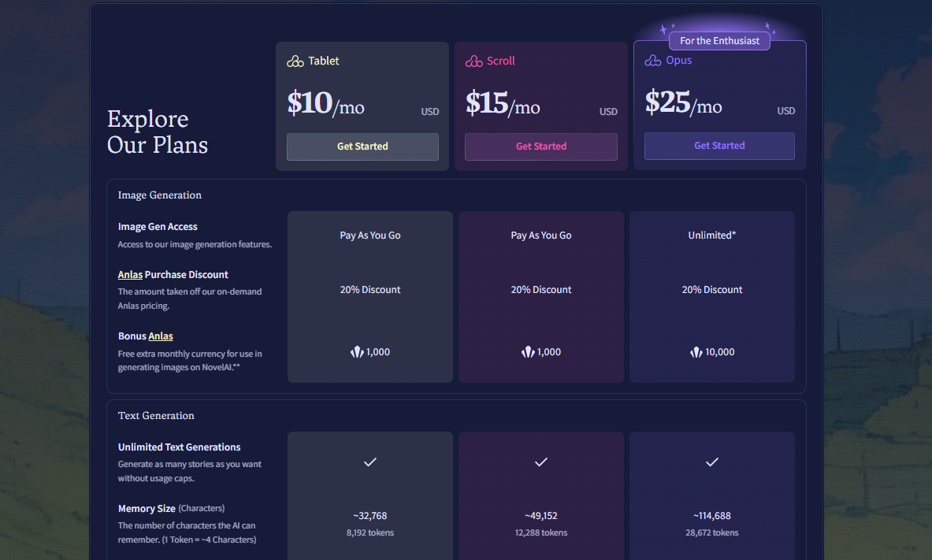Click the ~49,152 memory value
The image size is (932, 560).
(x=541, y=516)
